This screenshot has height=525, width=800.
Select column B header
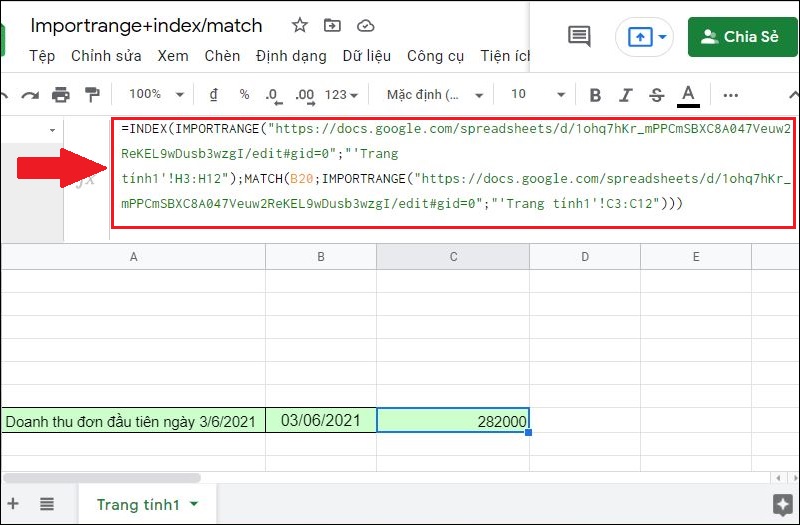[321, 257]
